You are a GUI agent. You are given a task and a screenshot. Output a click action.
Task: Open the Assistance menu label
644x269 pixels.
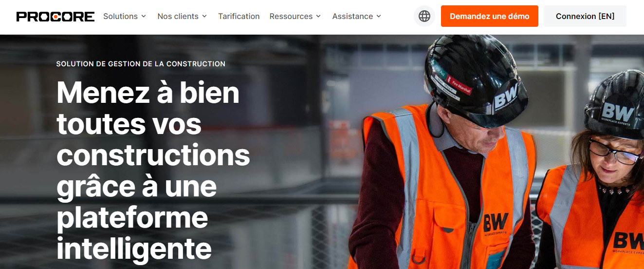tap(352, 16)
